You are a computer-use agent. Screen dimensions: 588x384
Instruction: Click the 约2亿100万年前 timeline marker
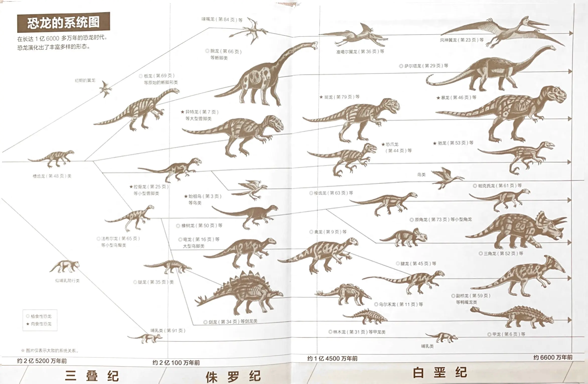click(176, 363)
